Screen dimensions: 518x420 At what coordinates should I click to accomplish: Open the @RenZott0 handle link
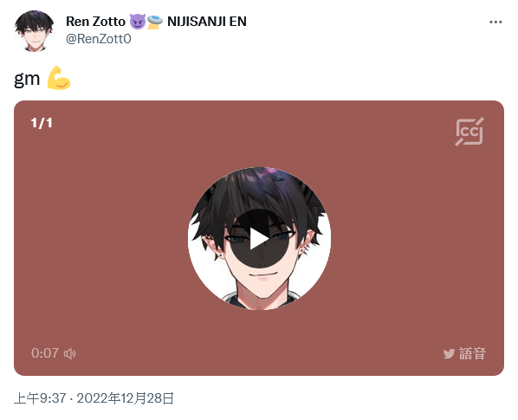(99, 39)
